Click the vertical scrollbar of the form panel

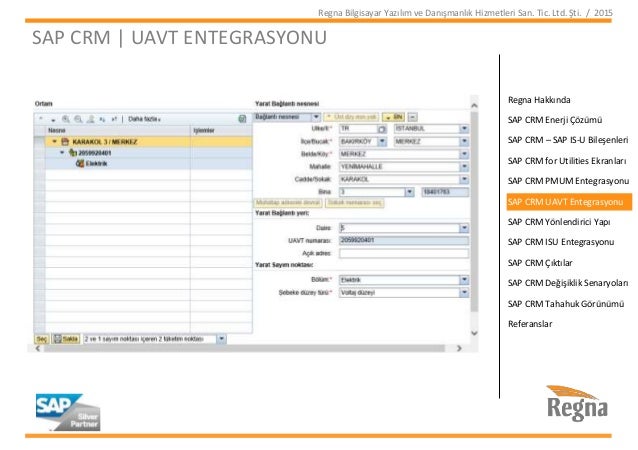pyautogui.click(x=474, y=212)
